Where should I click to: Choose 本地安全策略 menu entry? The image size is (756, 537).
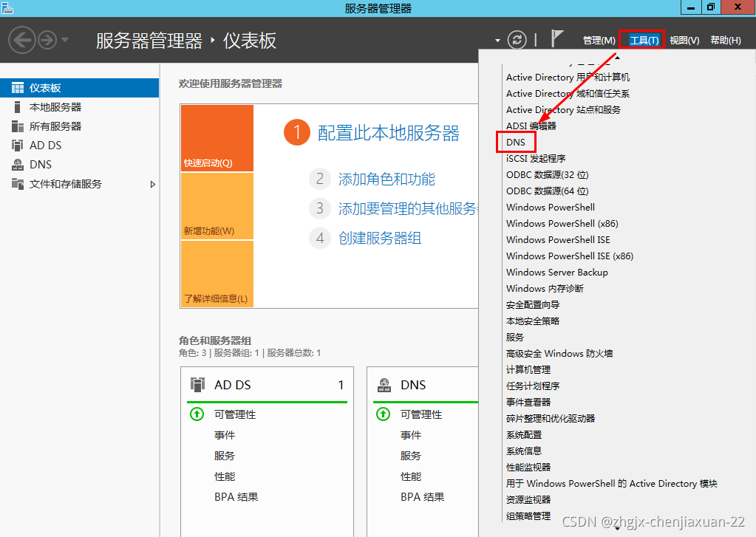pos(533,321)
